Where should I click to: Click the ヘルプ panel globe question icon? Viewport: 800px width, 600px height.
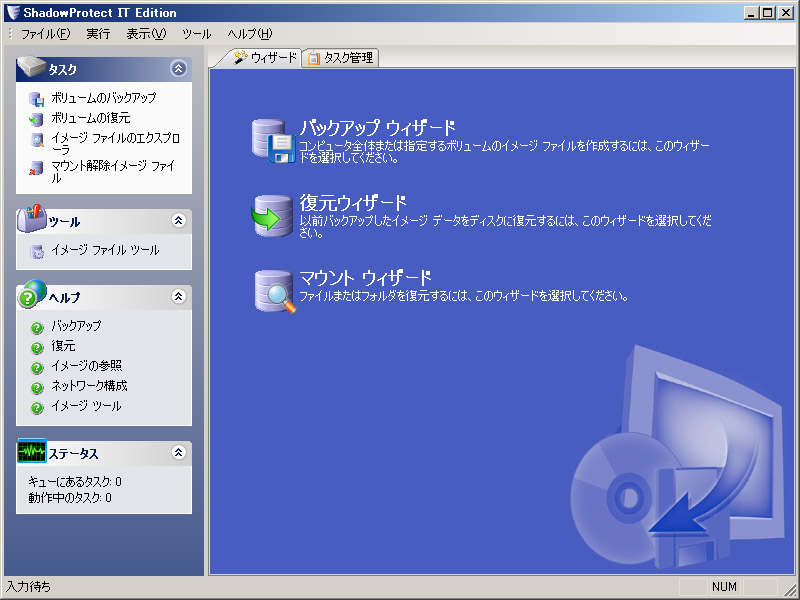(x=32, y=294)
